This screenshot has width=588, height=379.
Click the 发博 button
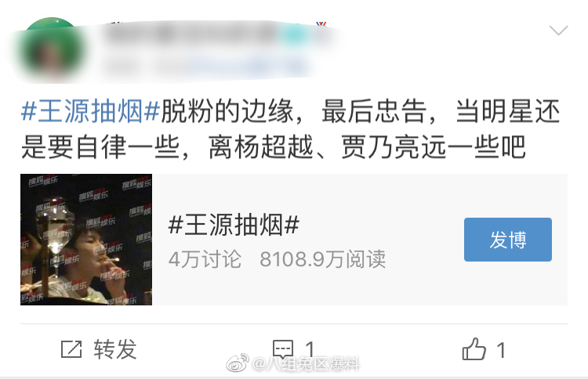(508, 240)
